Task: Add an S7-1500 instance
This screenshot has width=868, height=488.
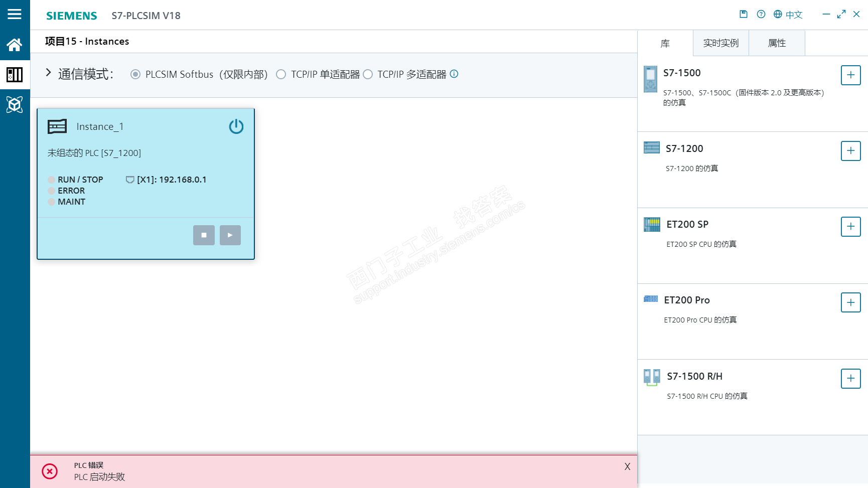Action: (x=851, y=75)
